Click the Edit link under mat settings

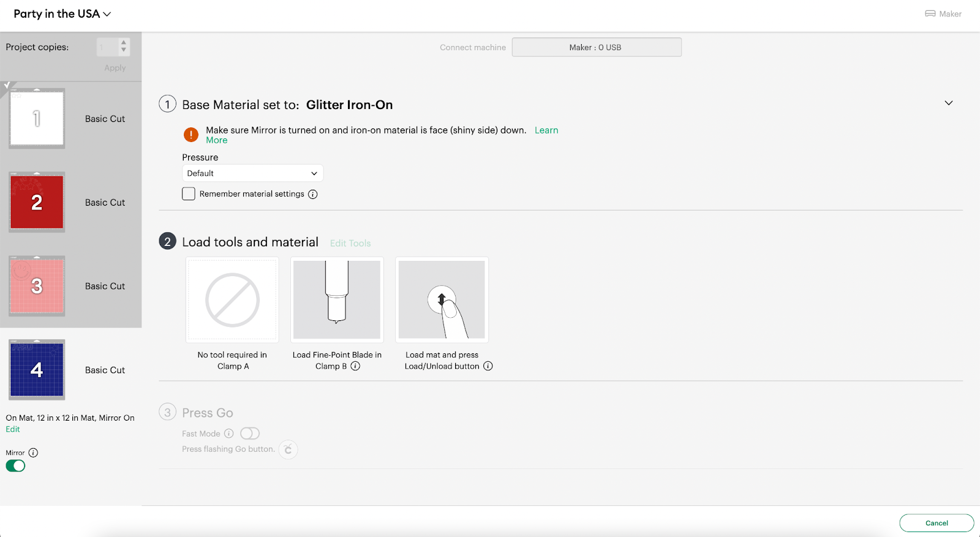tap(13, 429)
